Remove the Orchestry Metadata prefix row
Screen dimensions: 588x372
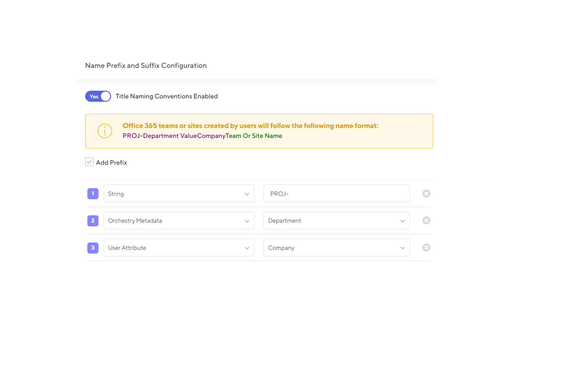coord(426,220)
